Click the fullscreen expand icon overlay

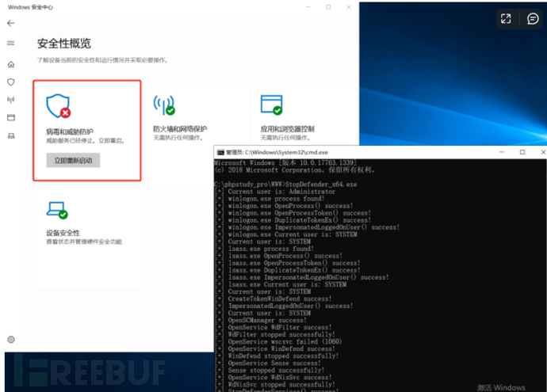(506, 18)
